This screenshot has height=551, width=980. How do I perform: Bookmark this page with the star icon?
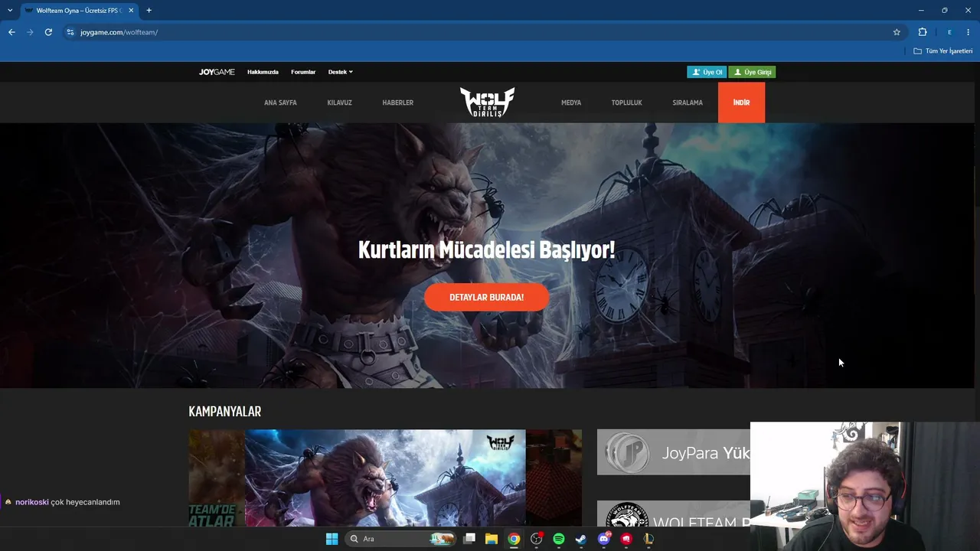[x=897, y=32]
